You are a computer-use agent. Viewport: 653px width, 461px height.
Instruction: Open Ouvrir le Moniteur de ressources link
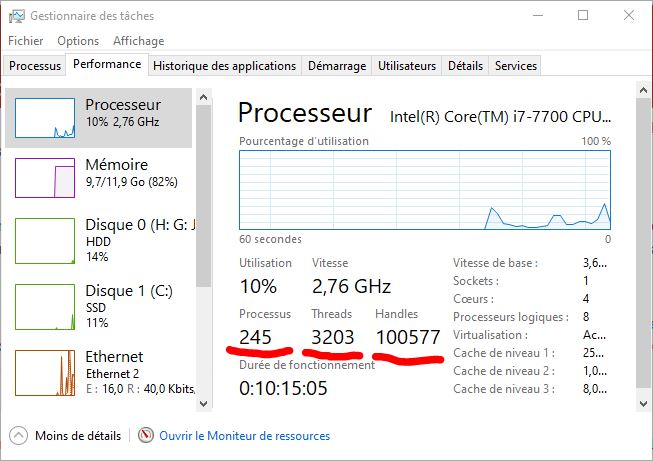[x=244, y=436]
